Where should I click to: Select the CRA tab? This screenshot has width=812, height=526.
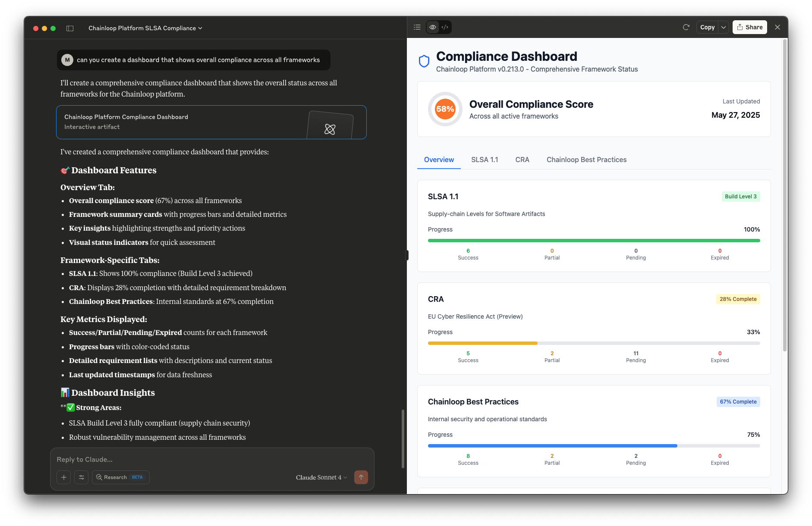pyautogui.click(x=522, y=160)
